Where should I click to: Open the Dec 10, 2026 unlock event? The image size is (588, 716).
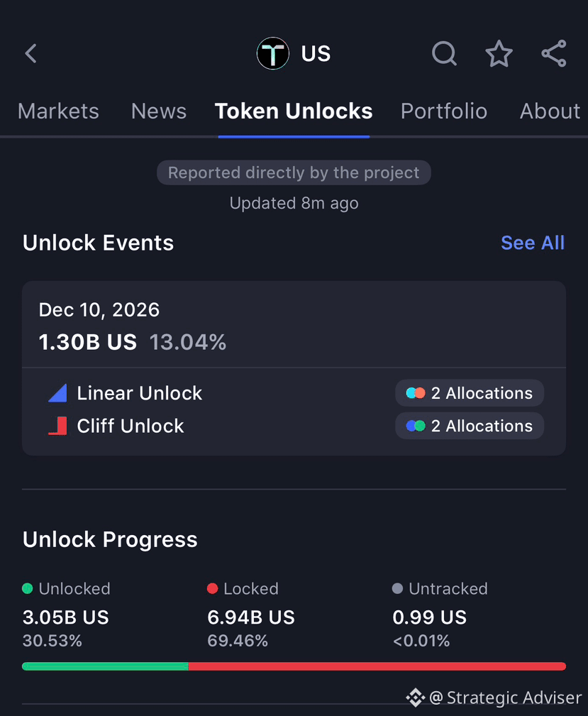pyautogui.click(x=294, y=325)
